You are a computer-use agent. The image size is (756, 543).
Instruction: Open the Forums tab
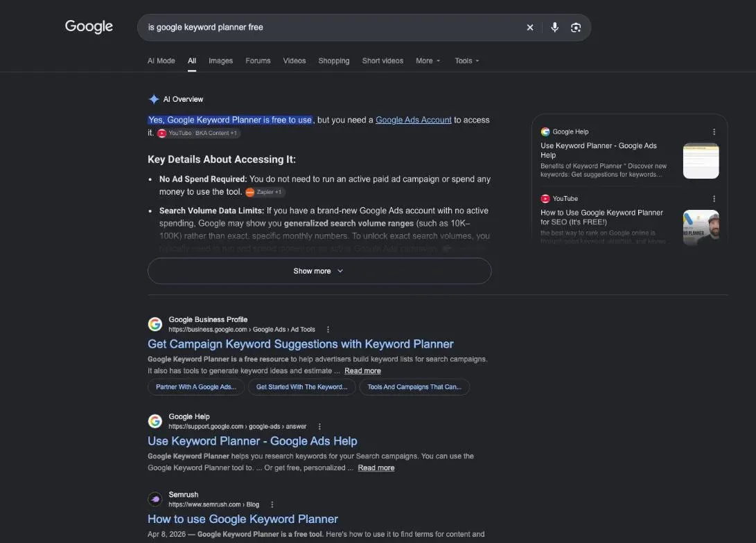(x=258, y=61)
